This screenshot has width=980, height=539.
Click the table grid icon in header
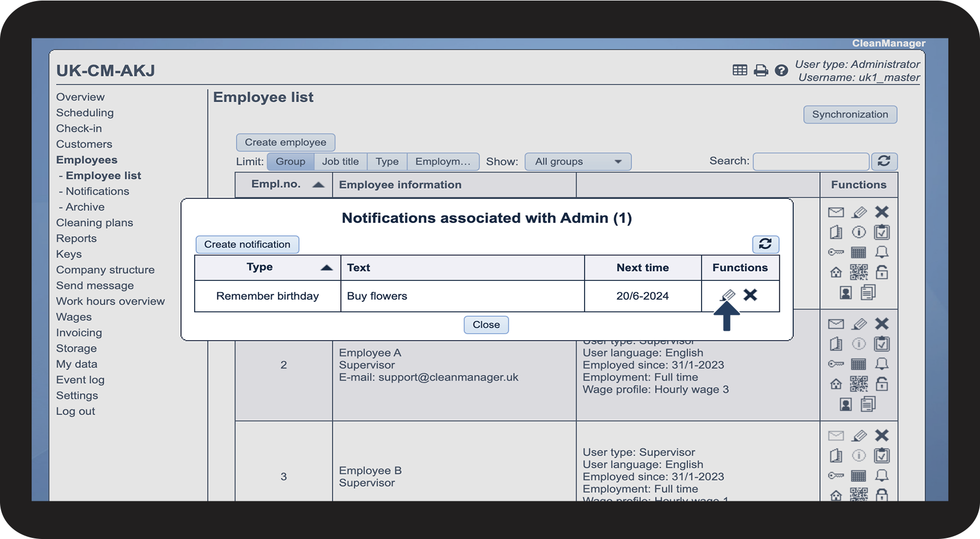740,70
